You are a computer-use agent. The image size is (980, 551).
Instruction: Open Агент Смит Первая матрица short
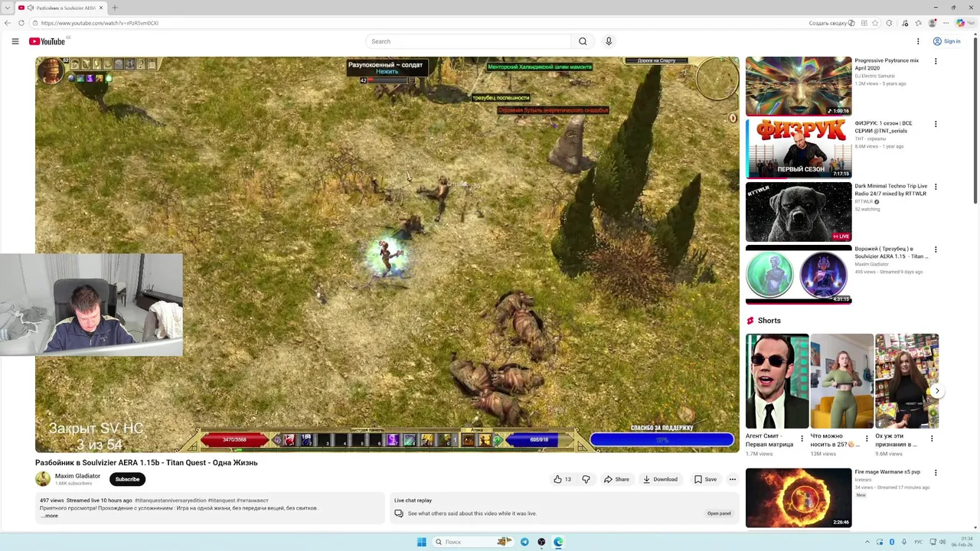point(777,381)
